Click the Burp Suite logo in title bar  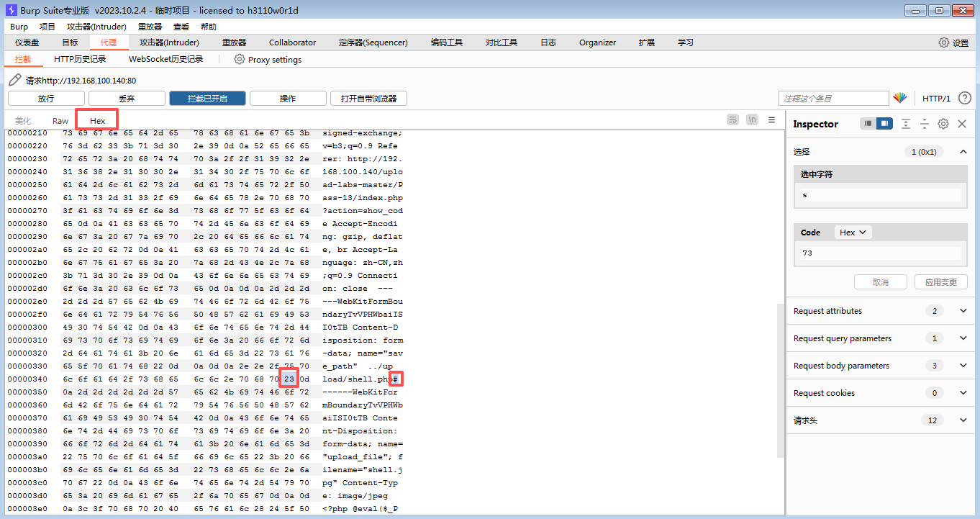[11, 10]
